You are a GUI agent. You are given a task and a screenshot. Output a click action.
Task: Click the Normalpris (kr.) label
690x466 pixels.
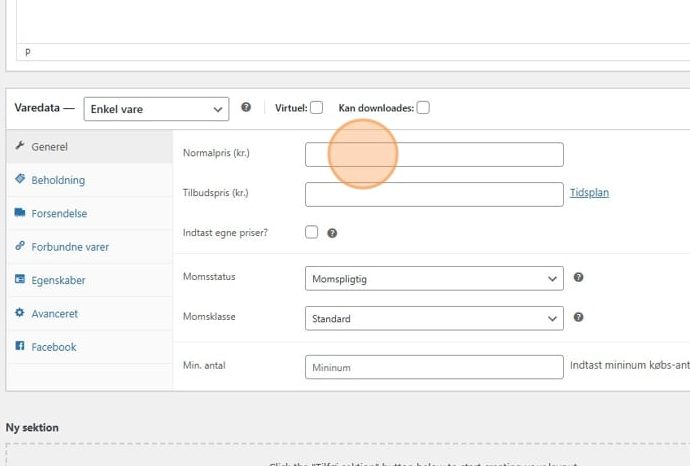(x=216, y=153)
